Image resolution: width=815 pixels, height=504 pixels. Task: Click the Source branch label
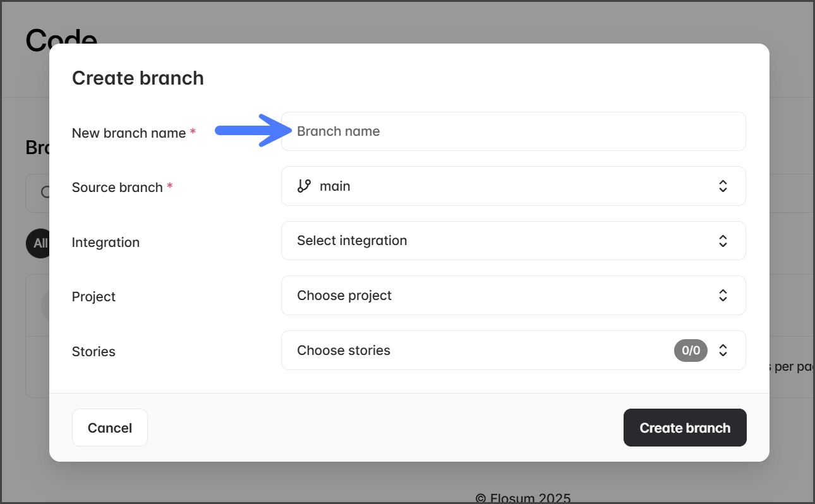[x=118, y=188]
